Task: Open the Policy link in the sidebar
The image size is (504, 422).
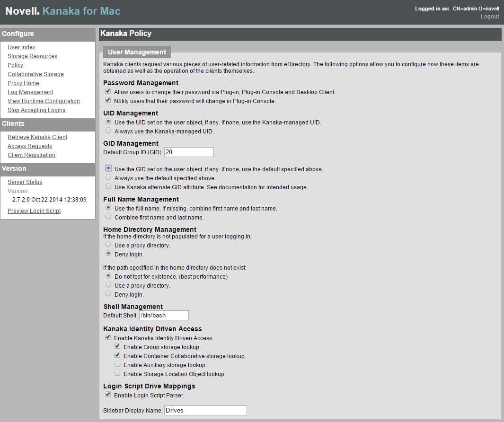Action: coord(16,65)
